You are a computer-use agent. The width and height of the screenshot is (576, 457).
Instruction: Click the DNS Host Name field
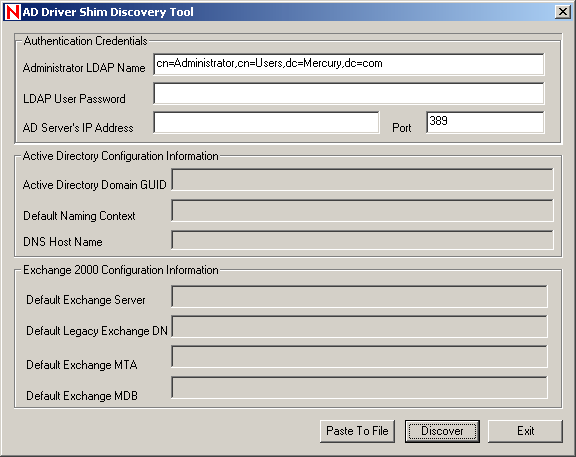[362, 240]
